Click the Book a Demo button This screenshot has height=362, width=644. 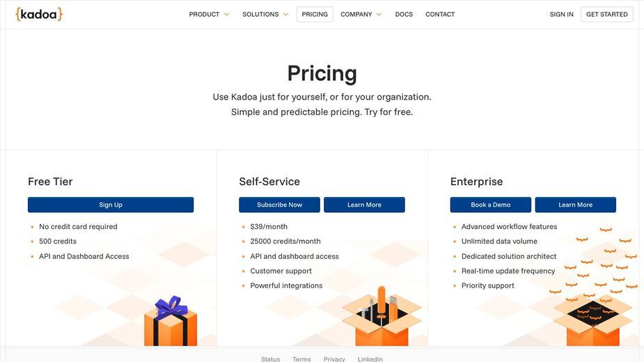tap(490, 205)
